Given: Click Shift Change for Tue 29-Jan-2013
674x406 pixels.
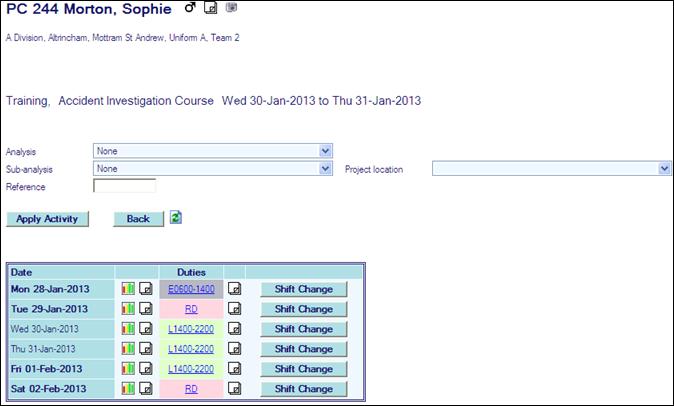Looking at the screenshot, I should (x=303, y=309).
